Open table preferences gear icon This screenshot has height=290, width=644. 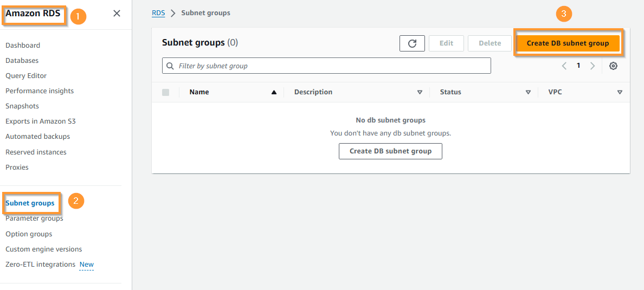(613, 66)
